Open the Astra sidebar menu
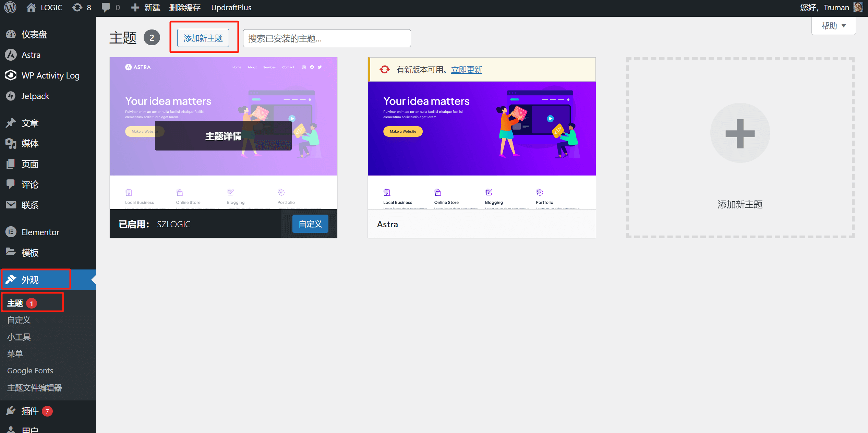 48,55
